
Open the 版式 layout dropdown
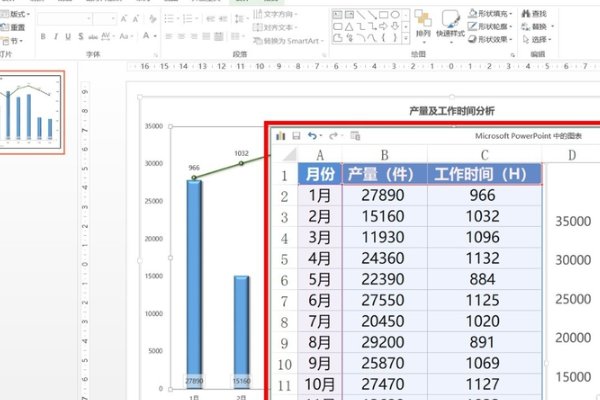click(15, 14)
